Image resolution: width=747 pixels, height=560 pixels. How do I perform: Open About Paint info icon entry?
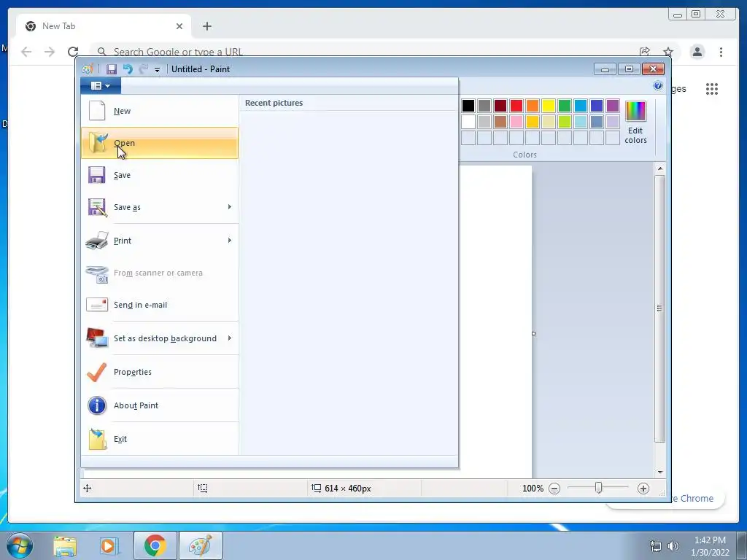160,405
